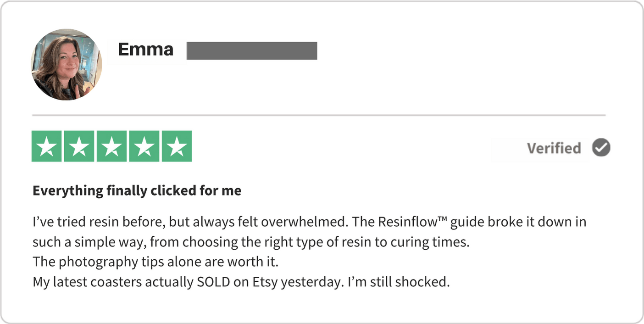
Task: Click the Verified checkmark icon
Action: (601, 148)
